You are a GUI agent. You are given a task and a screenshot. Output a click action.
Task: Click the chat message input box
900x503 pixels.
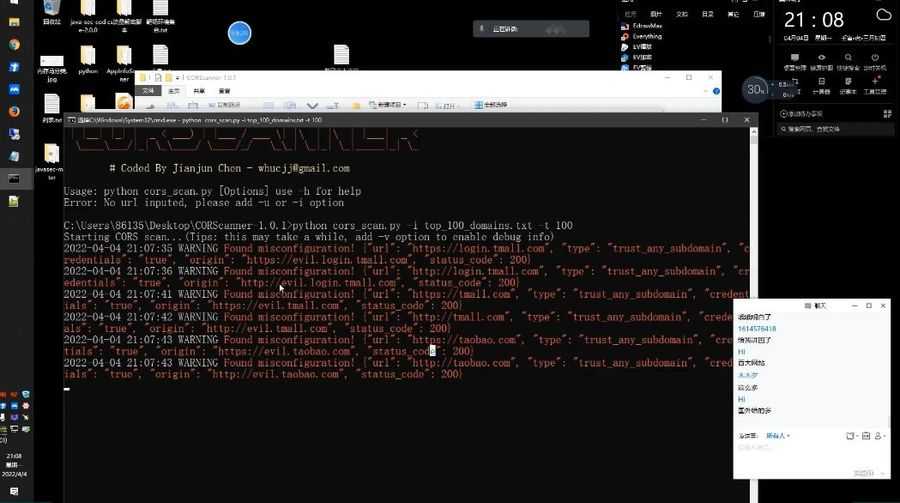(812, 455)
